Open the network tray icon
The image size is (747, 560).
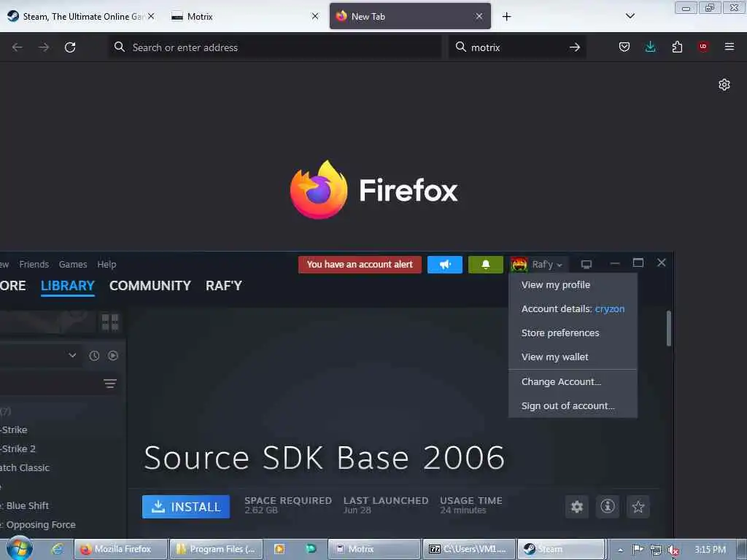click(x=656, y=550)
